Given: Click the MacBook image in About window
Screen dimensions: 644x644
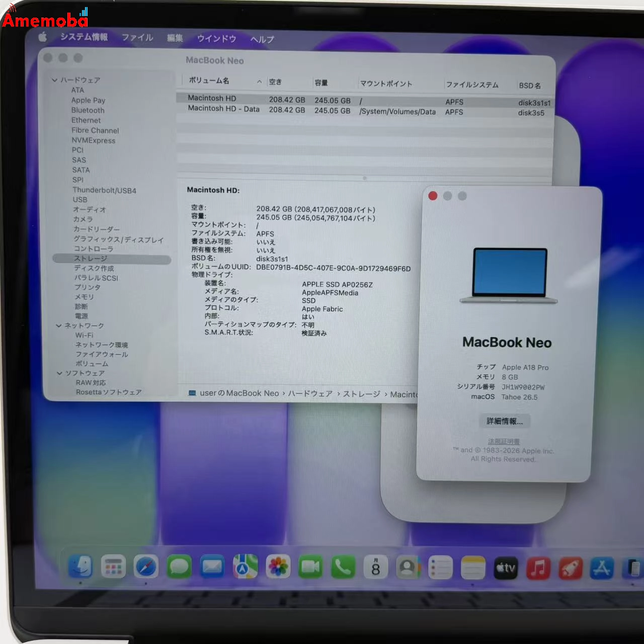Looking at the screenshot, I should [x=509, y=275].
